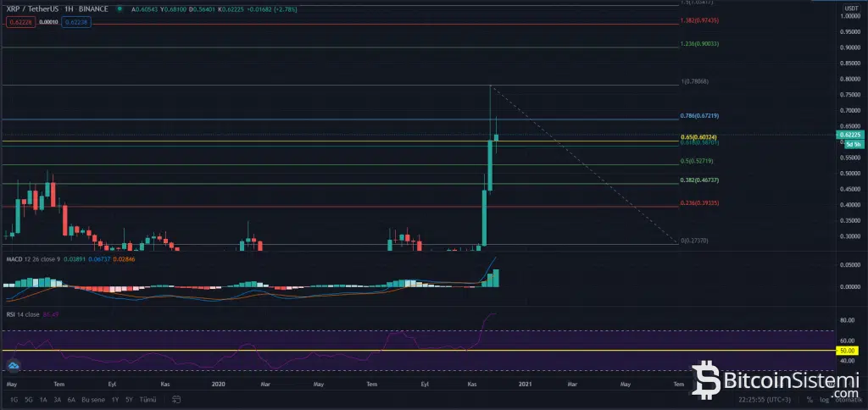868x410 pixels.
Task: Click the yellow 50.00 RSI level label
Action: (848, 350)
